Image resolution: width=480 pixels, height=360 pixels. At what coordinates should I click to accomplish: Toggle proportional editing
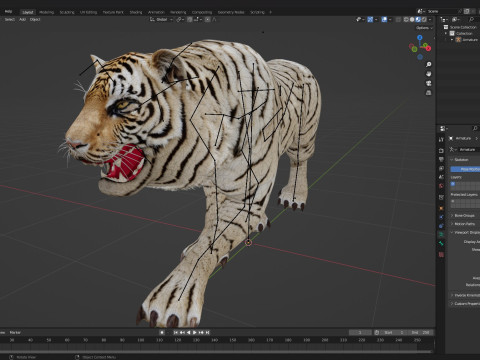pos(207,19)
